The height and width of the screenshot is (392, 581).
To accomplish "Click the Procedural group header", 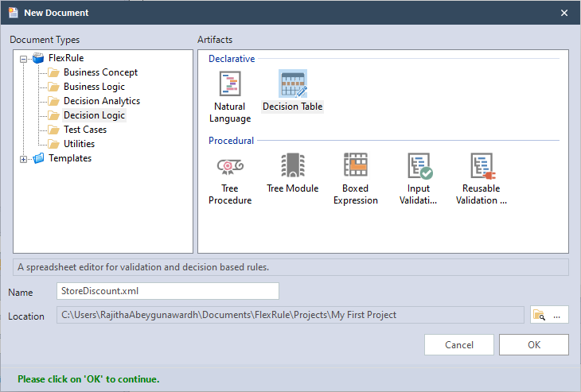I will (232, 140).
